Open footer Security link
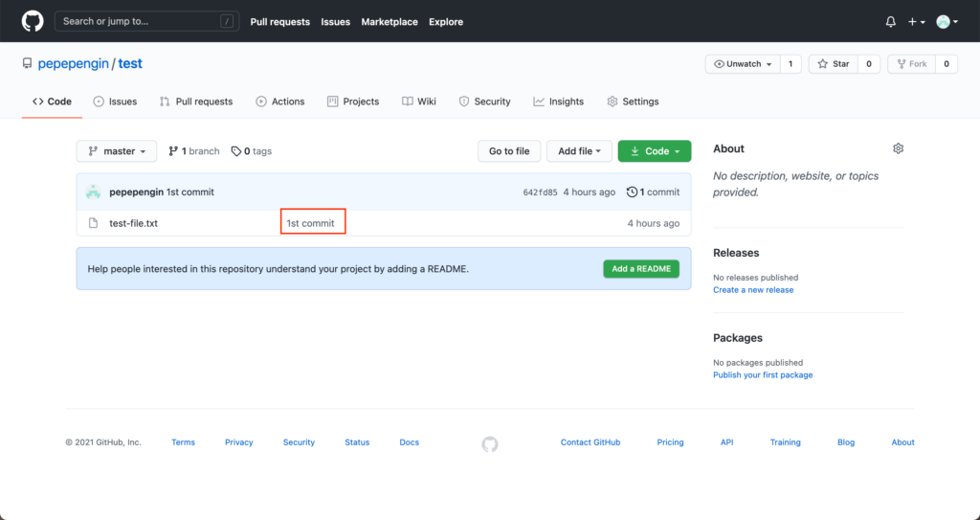This screenshot has width=980, height=520. pyautogui.click(x=299, y=442)
